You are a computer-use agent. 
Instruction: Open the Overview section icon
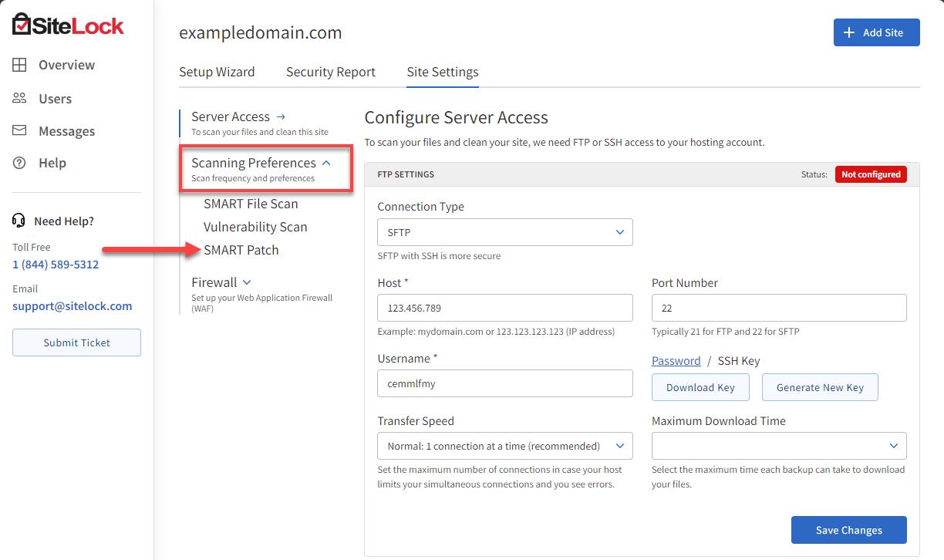20,65
